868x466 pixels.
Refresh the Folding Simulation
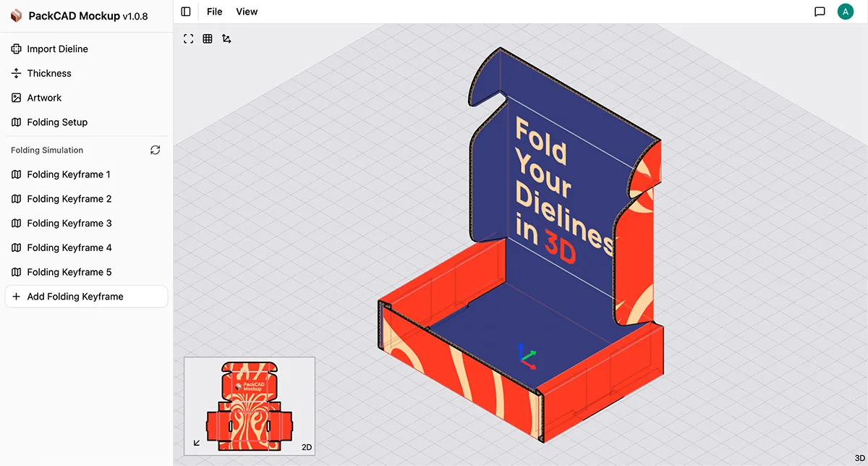tap(155, 151)
